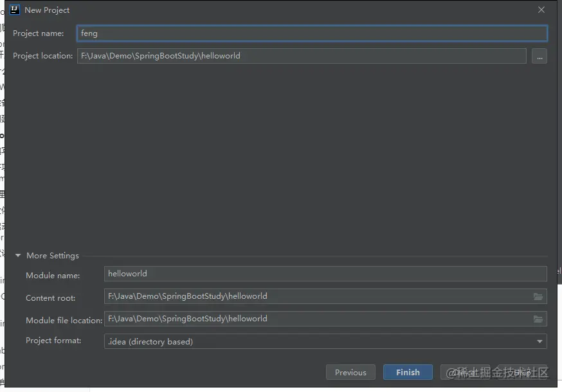Go back with the Previous button
Image resolution: width=562 pixels, height=392 pixels.
pos(350,372)
